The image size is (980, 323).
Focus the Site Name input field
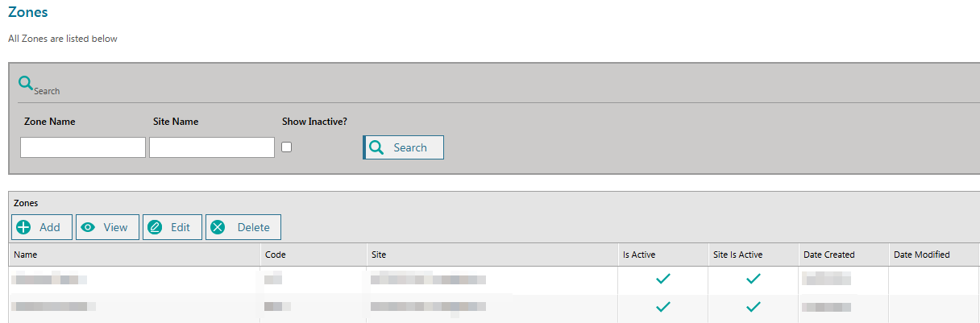point(212,147)
